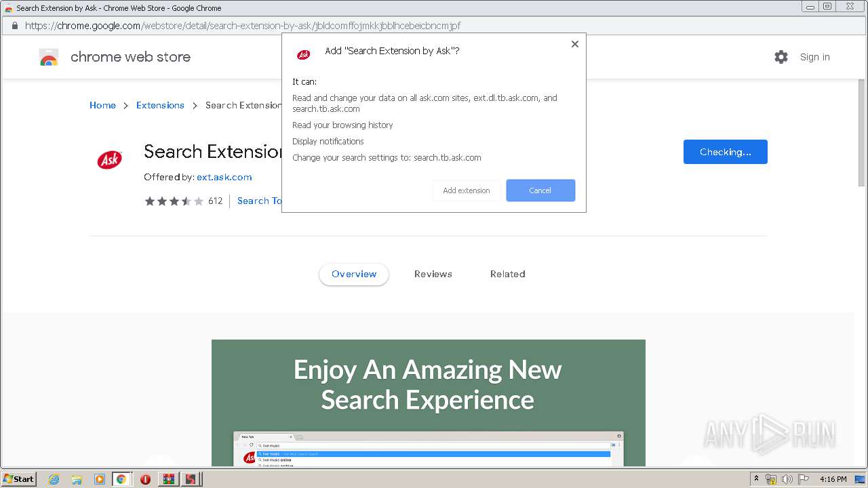Open the Extensions breadcrumb link
This screenshot has width=868, height=488.
tap(160, 105)
